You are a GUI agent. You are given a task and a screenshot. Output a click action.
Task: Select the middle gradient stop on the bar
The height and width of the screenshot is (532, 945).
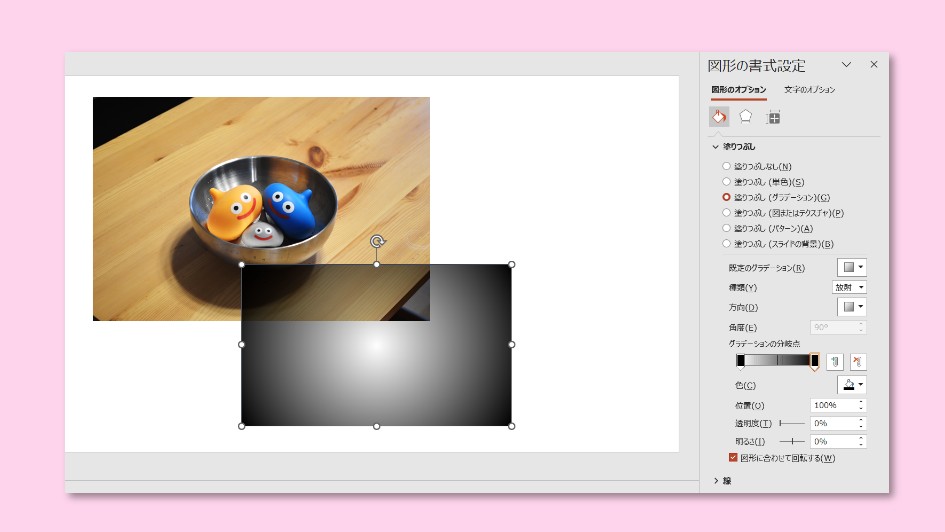777,360
